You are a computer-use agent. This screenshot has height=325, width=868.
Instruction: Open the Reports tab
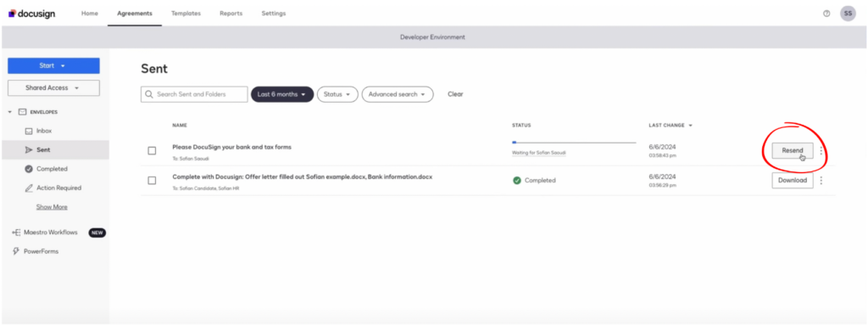point(231,14)
